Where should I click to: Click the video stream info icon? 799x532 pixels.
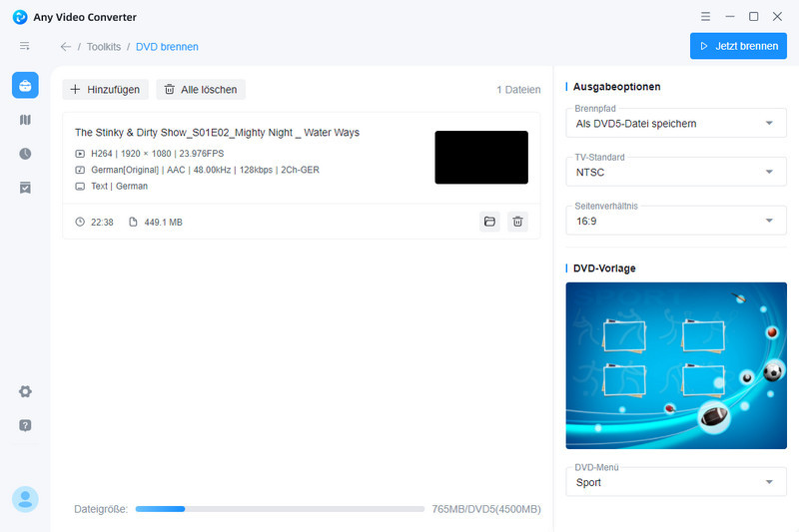point(80,154)
